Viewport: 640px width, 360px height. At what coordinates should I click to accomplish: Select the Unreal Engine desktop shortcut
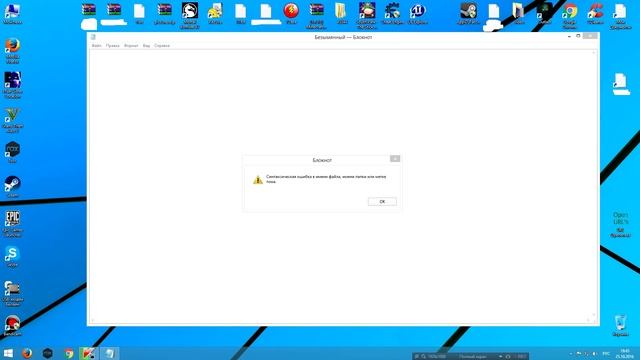pos(417,13)
